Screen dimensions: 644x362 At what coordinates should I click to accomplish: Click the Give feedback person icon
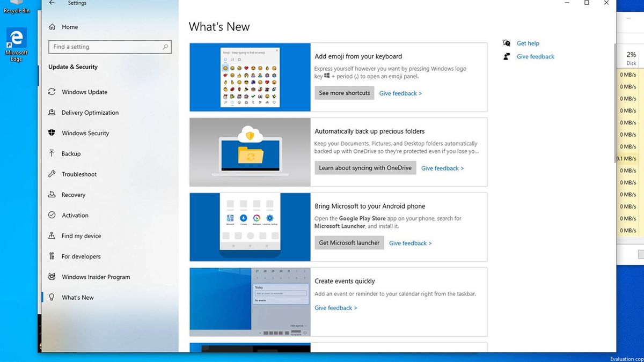pos(507,56)
